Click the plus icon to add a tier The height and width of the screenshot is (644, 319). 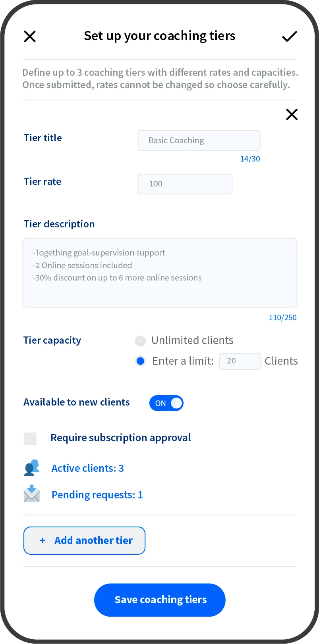(x=42, y=540)
